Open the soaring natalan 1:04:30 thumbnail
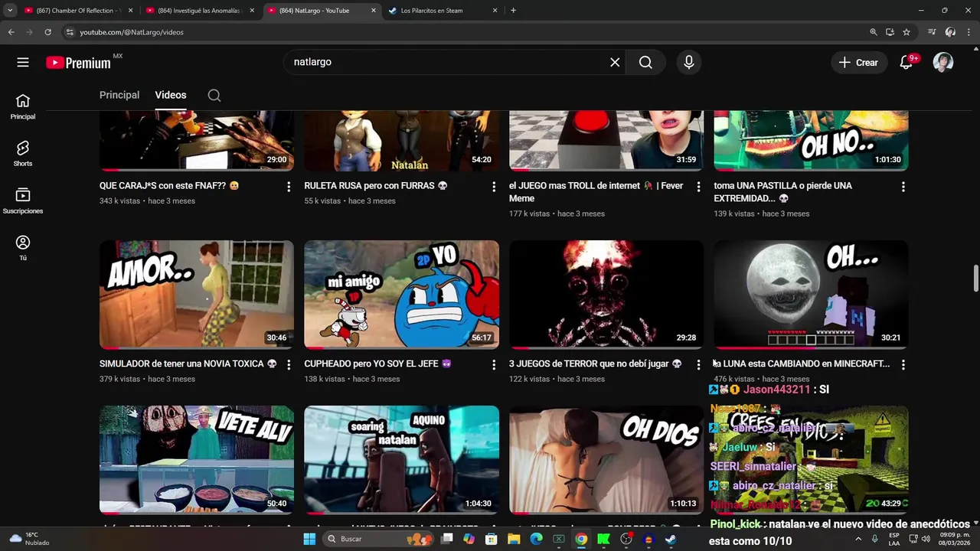The image size is (980, 551). tap(401, 460)
